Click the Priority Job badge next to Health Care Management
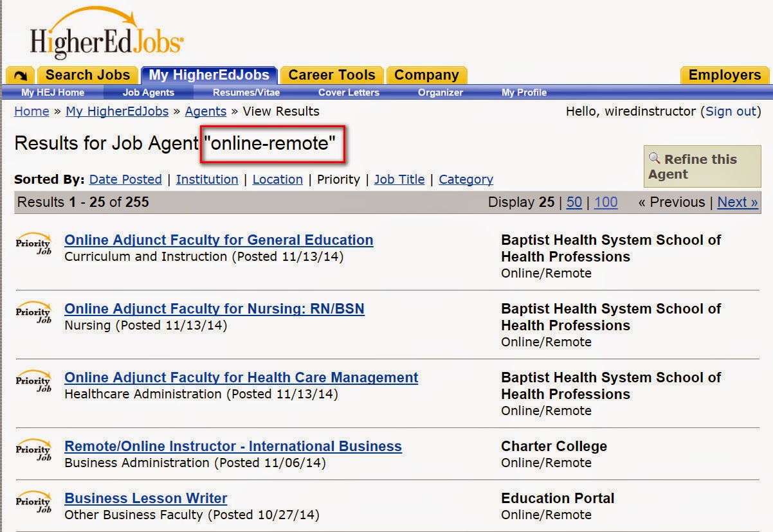Screen dimensions: 773x532 click(33, 384)
